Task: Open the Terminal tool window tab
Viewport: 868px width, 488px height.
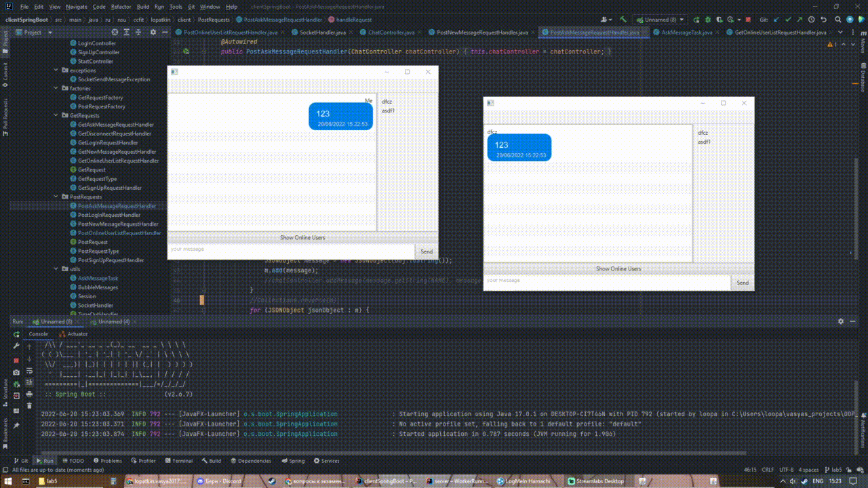Action: point(178,461)
